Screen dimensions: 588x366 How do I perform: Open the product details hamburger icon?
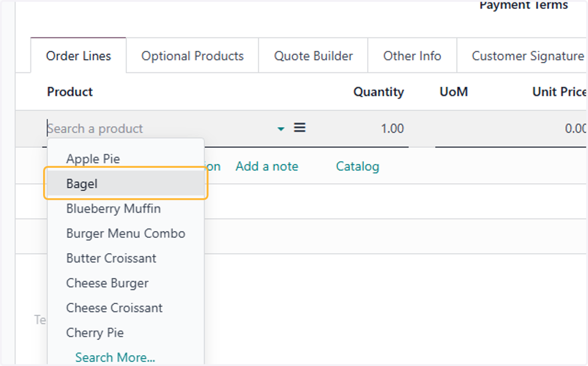[x=299, y=128]
